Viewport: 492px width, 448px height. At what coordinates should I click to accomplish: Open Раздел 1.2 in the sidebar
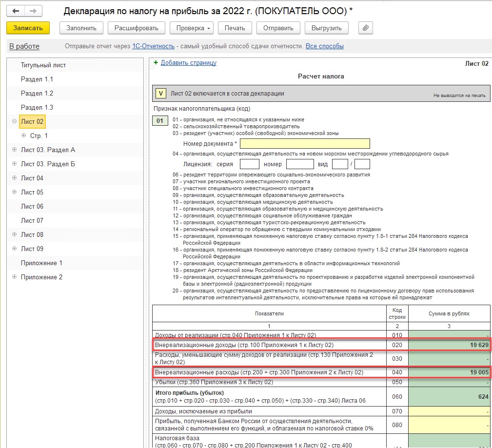click(x=37, y=94)
